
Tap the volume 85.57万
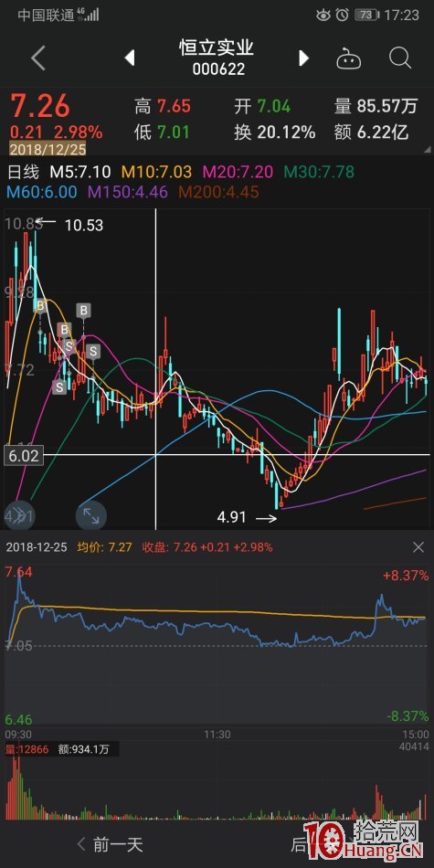coord(387,106)
